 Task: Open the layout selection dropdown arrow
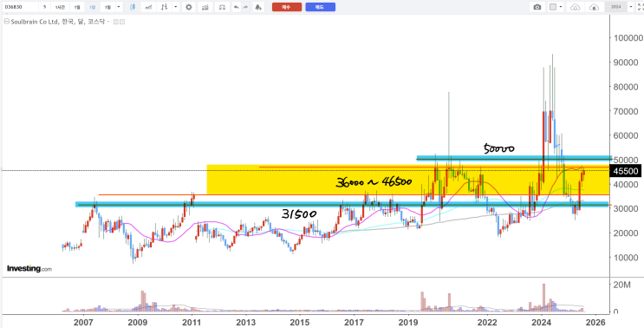(561, 7)
